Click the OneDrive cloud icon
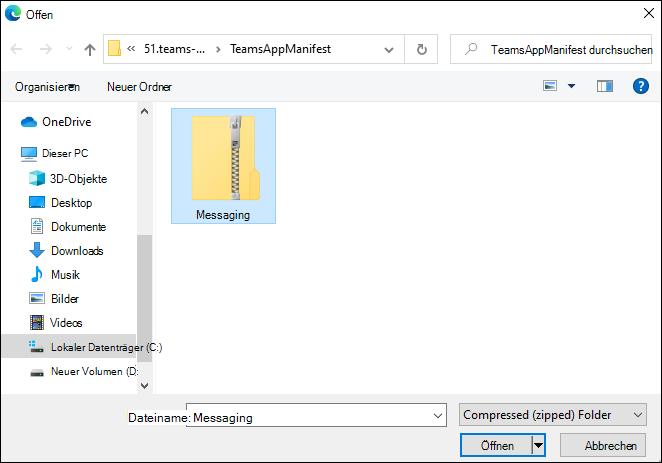 (x=29, y=122)
